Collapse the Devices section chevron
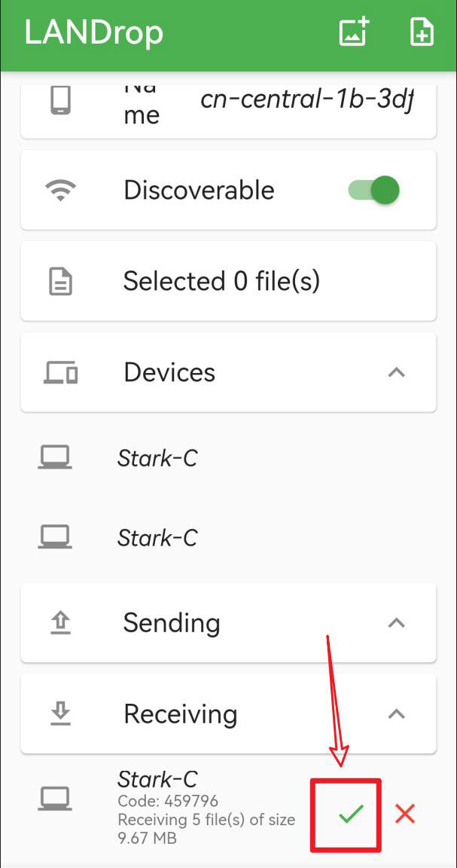Screen dimensions: 457x868 pos(396,373)
